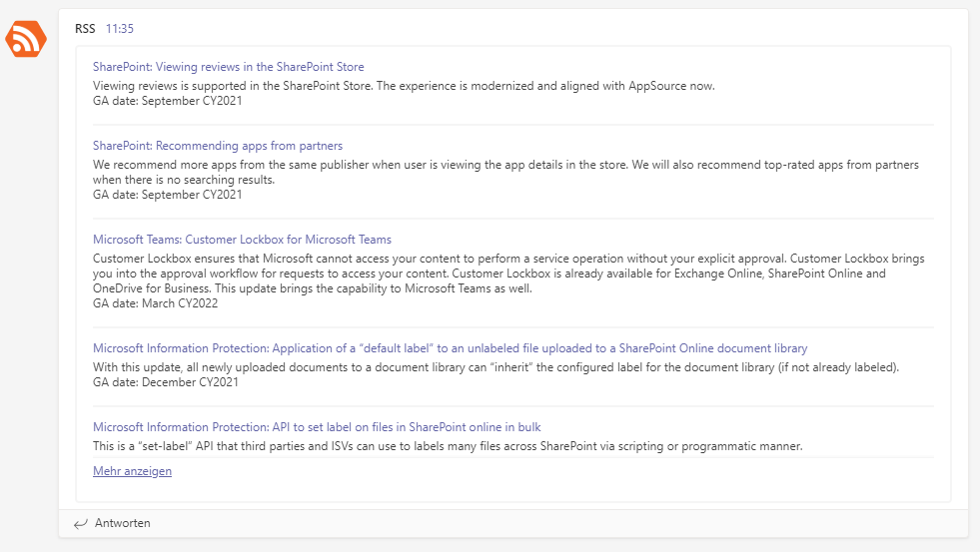The height and width of the screenshot is (552, 980).
Task: Click the 'RSS' sender name
Action: pyautogui.click(x=85, y=29)
